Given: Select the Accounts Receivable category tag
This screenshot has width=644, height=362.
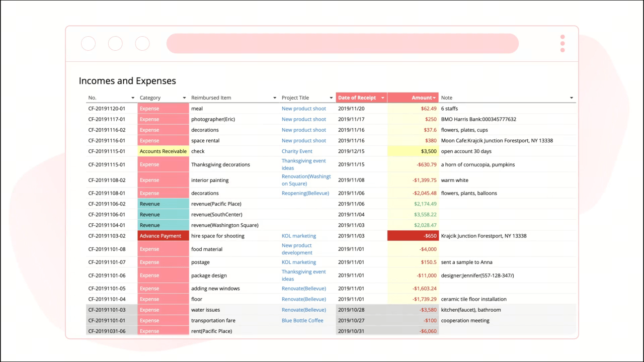Looking at the screenshot, I should coord(163,151).
